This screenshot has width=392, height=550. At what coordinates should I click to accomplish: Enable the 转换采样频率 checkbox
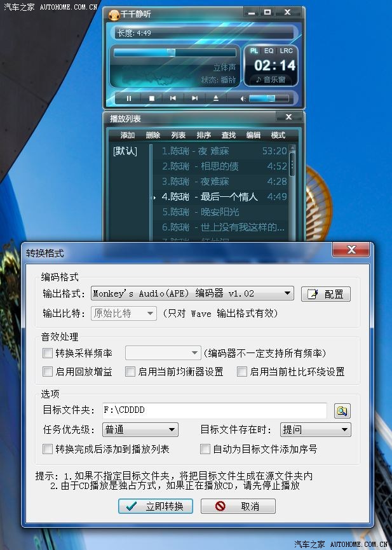48,353
